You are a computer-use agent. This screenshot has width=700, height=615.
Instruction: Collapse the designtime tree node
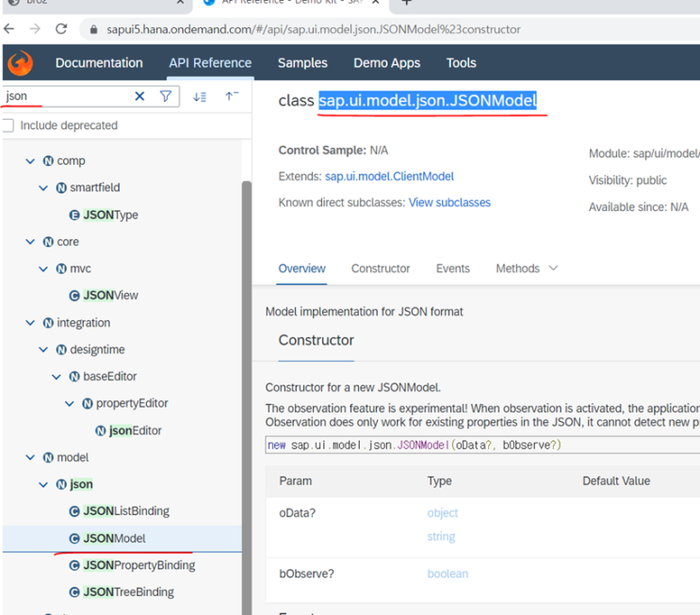click(x=43, y=349)
